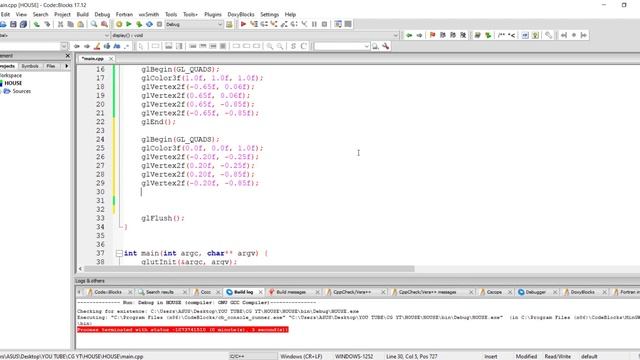Select the main.cpp editor tab
The width and height of the screenshot is (640, 360).
tap(93, 59)
